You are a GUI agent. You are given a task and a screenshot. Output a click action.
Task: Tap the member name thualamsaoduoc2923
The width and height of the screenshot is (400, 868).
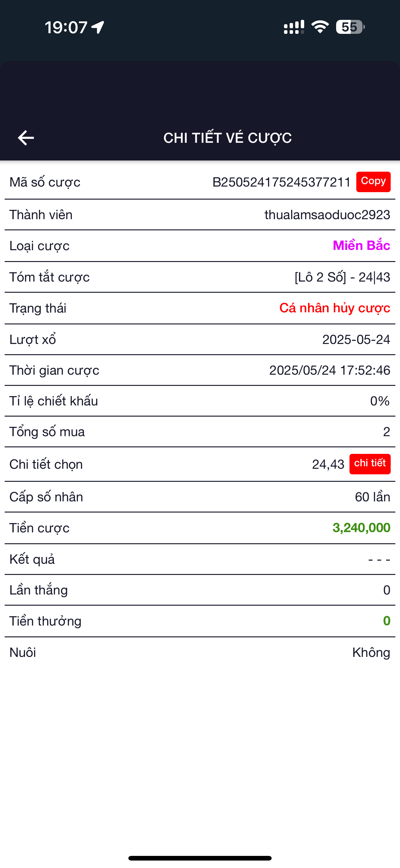(x=327, y=215)
